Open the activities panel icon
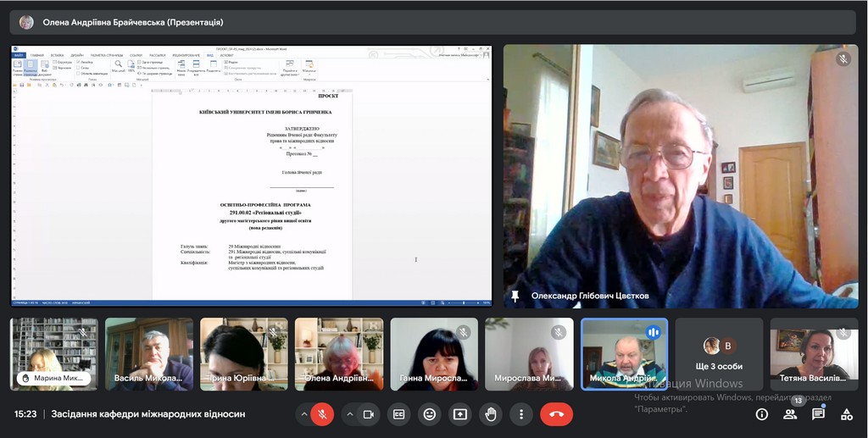The width and height of the screenshot is (868, 438). pos(846,414)
